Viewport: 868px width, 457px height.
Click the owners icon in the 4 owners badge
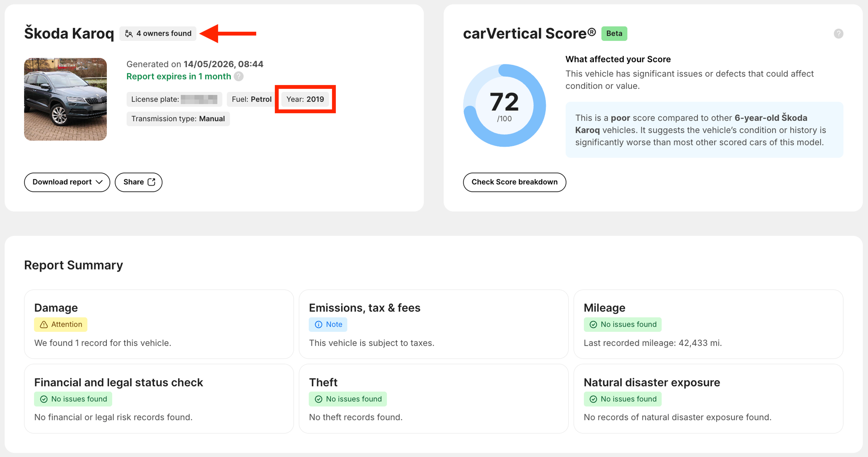click(x=129, y=33)
